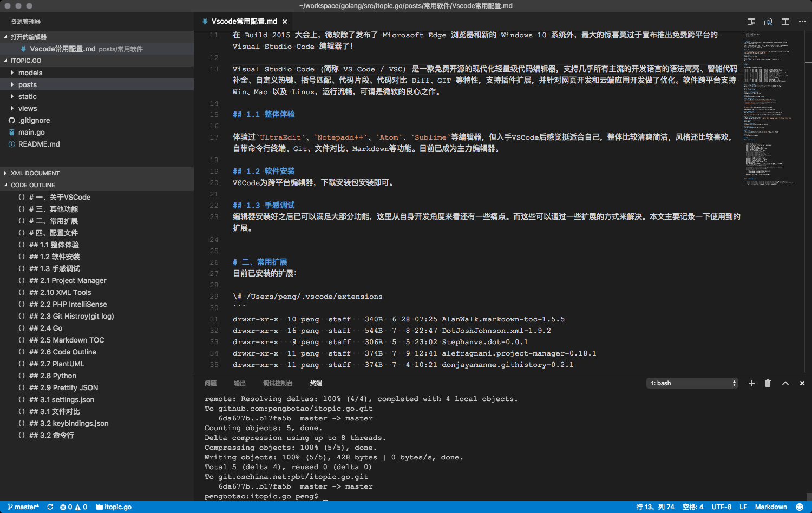The width and height of the screenshot is (812, 513).
Task: Expand the posts folder
Action: (12, 84)
